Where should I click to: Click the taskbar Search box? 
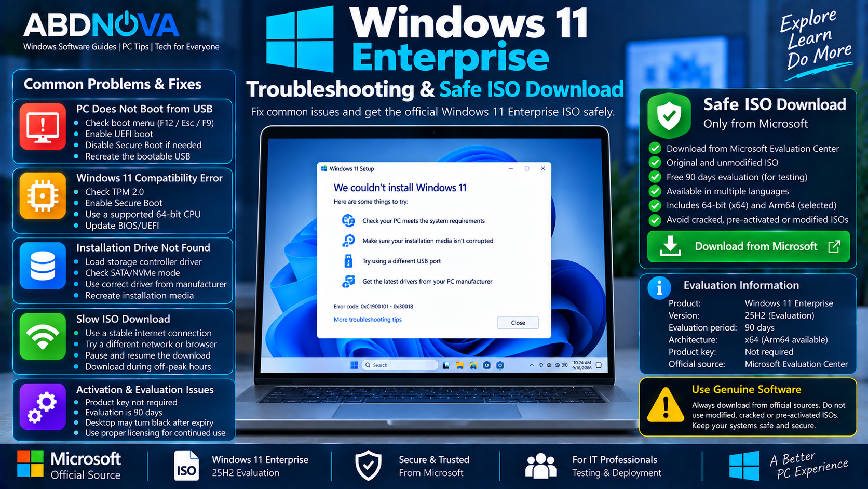point(400,365)
